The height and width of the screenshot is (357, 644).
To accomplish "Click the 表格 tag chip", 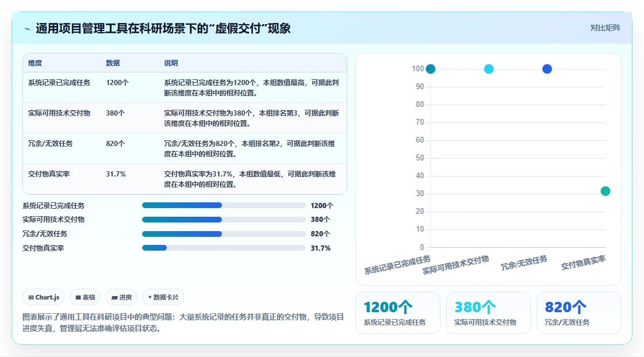I will coord(86,297).
